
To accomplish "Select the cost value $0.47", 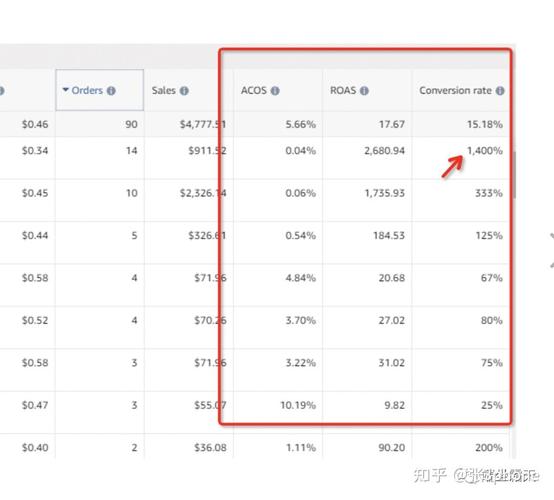I will tap(35, 405).
